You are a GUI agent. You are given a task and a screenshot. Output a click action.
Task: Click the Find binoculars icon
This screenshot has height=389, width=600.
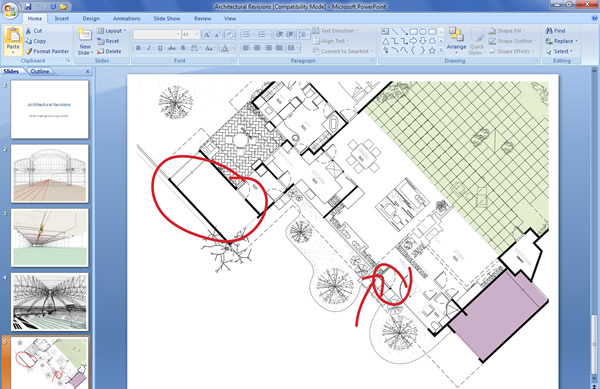coord(549,31)
